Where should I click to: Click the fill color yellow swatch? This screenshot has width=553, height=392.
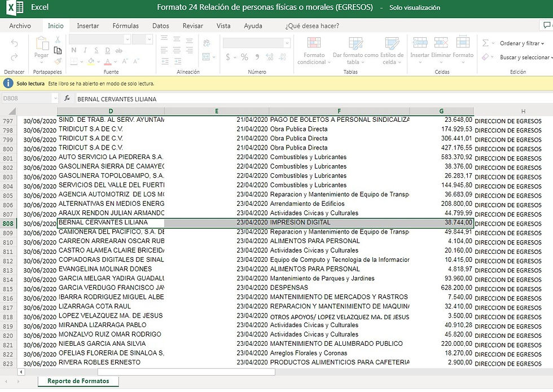[90, 62]
